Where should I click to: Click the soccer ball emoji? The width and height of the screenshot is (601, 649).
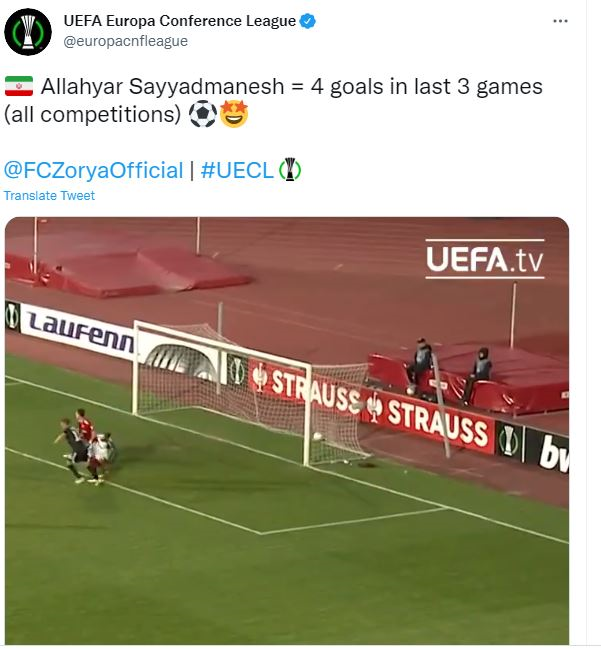[x=203, y=114]
